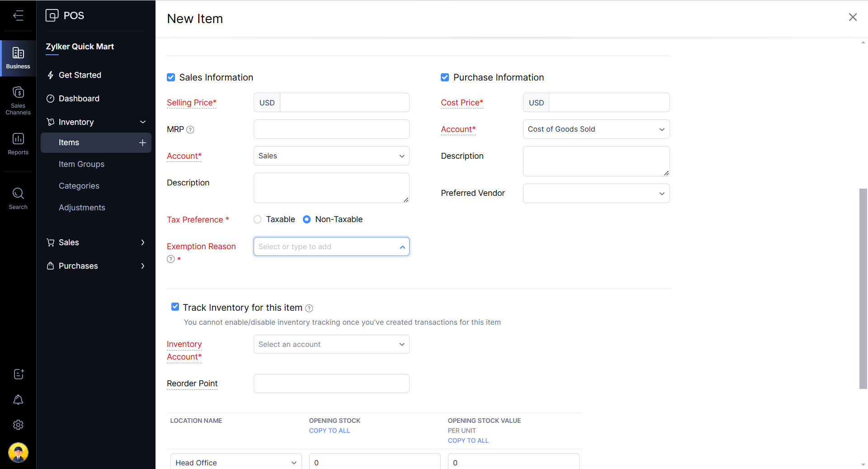Expand the Inventory Account dropdown
This screenshot has height=469, width=868.
331,345
